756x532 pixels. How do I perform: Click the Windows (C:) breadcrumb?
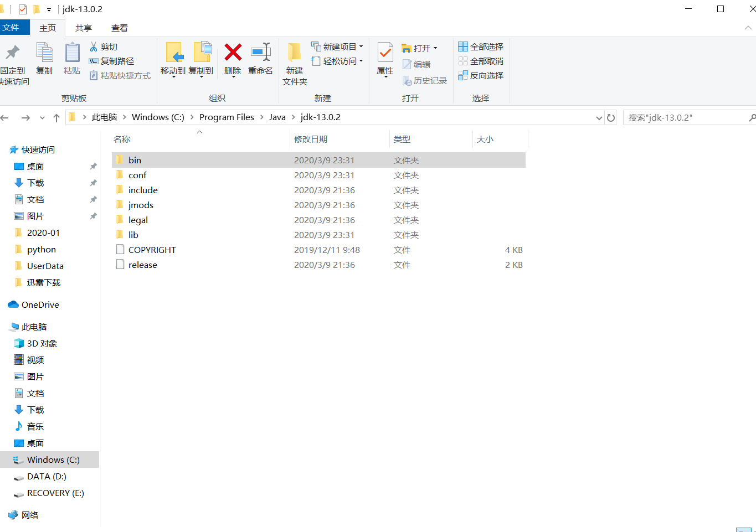[158, 117]
